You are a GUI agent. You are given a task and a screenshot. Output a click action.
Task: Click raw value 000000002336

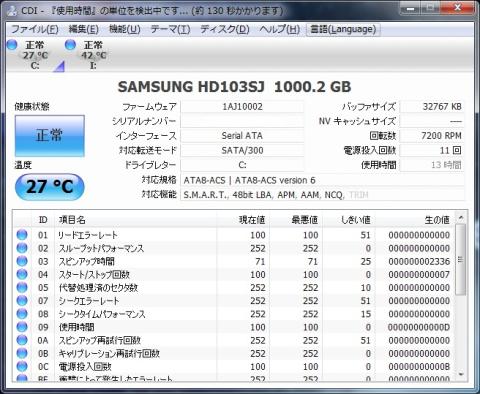[x=419, y=261]
